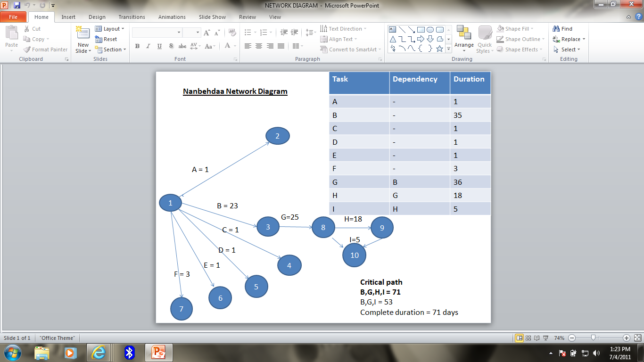Click the Shrink Font icon
Screen dimensions: 644x362
click(x=217, y=33)
